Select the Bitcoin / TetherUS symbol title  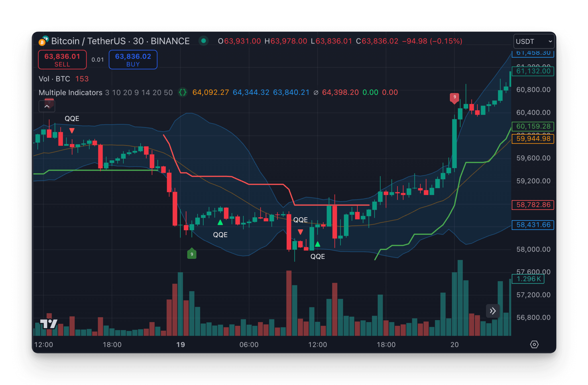[120, 41]
